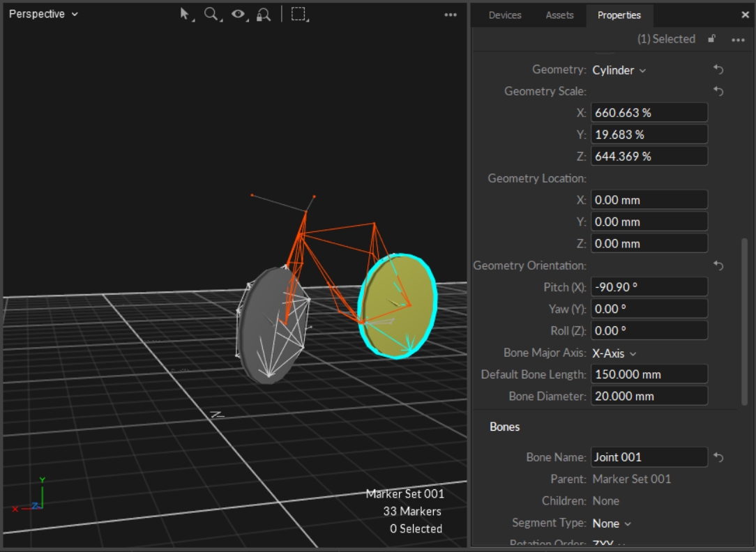The width and height of the screenshot is (756, 552).
Task: Toggle the Properties pane lock icon
Action: click(711, 39)
